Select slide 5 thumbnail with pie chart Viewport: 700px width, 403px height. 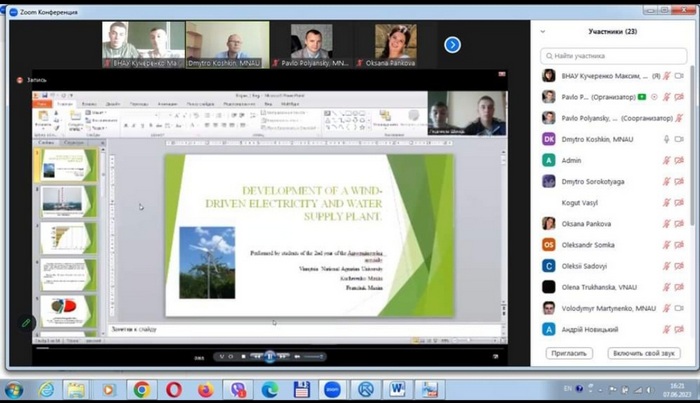[68, 312]
